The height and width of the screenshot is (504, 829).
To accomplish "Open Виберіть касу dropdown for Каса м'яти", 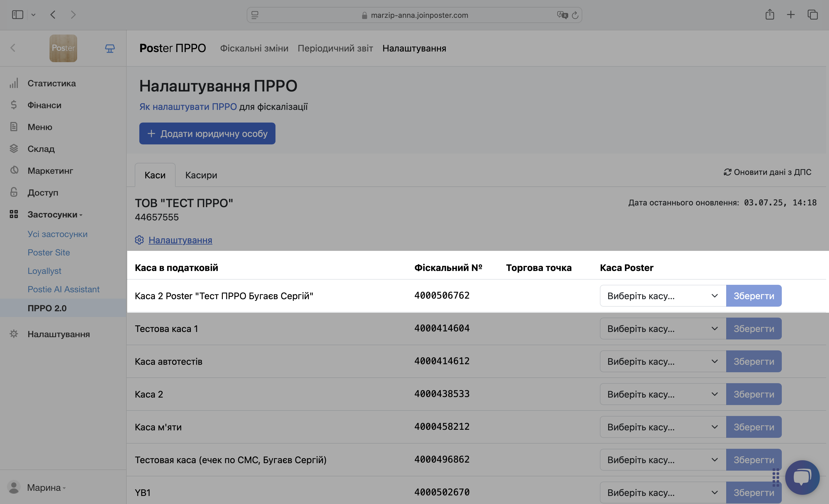I will 663,427.
